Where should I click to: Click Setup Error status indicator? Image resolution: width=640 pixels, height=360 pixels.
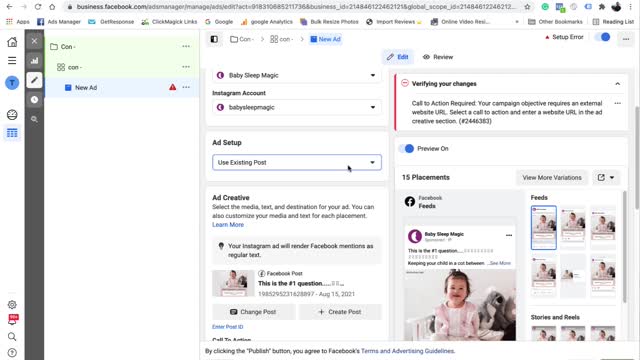564,37
